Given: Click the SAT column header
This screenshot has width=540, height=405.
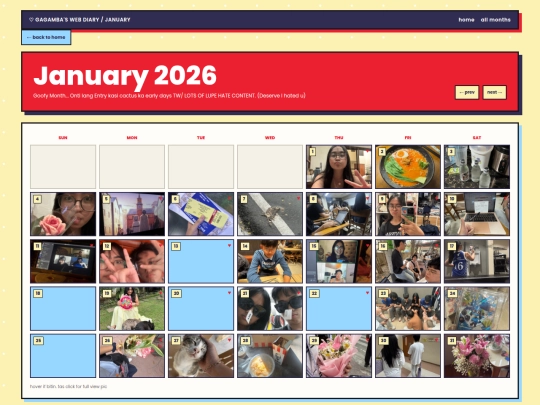Looking at the screenshot, I should [477, 138].
